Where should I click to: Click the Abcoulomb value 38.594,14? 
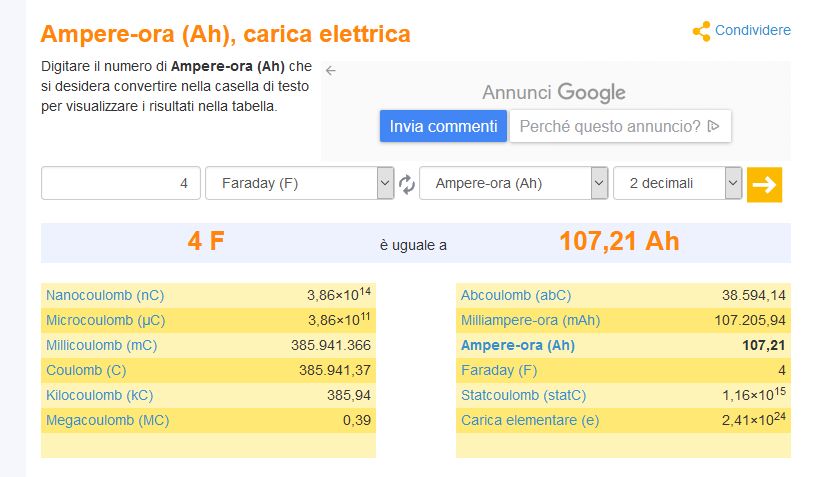[754, 295]
